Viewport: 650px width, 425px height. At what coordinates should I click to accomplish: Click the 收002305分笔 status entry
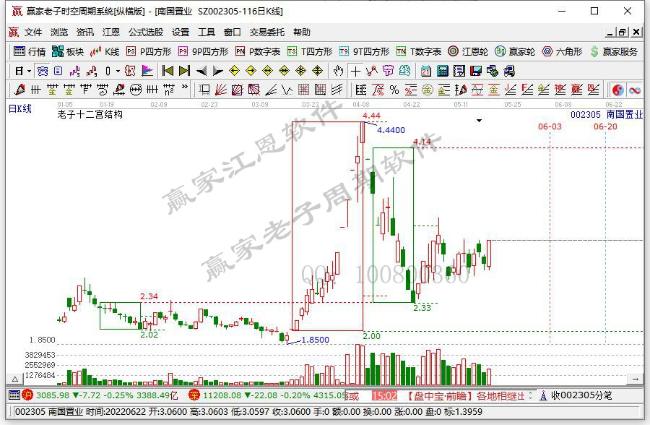pos(581,396)
